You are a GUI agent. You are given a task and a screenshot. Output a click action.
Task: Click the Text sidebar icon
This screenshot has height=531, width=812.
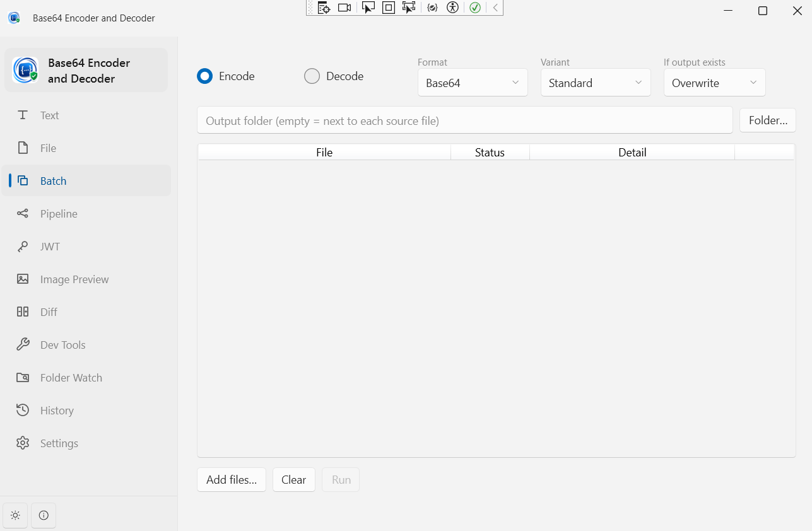click(23, 115)
